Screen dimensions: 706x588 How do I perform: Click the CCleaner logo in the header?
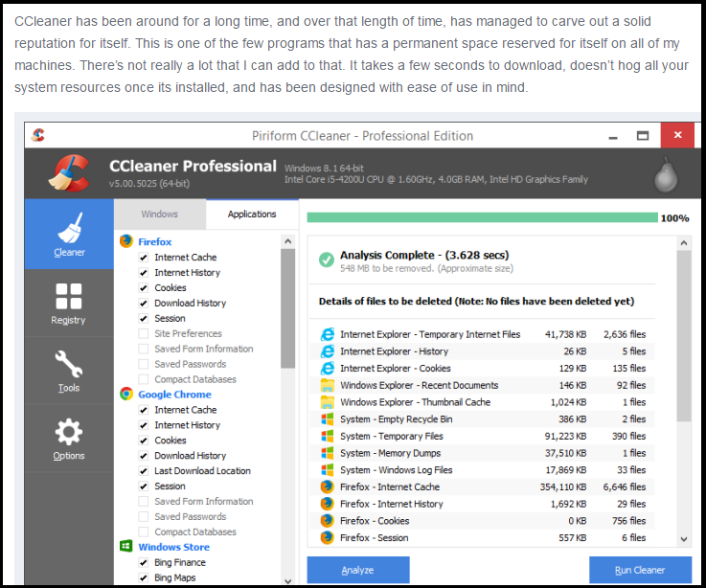69,173
